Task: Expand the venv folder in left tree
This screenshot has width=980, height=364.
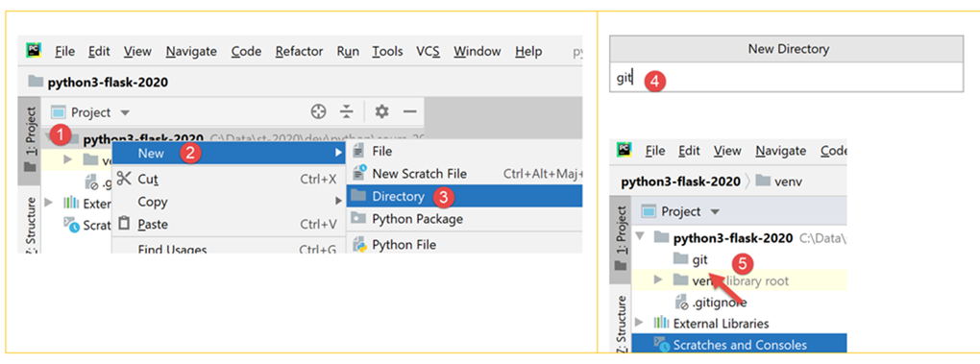Action: [x=68, y=159]
